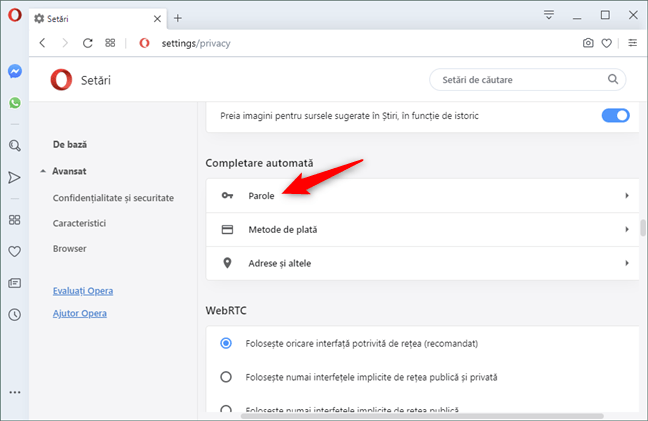Collapse the Avansat section
The image size is (648, 421).
point(43,171)
